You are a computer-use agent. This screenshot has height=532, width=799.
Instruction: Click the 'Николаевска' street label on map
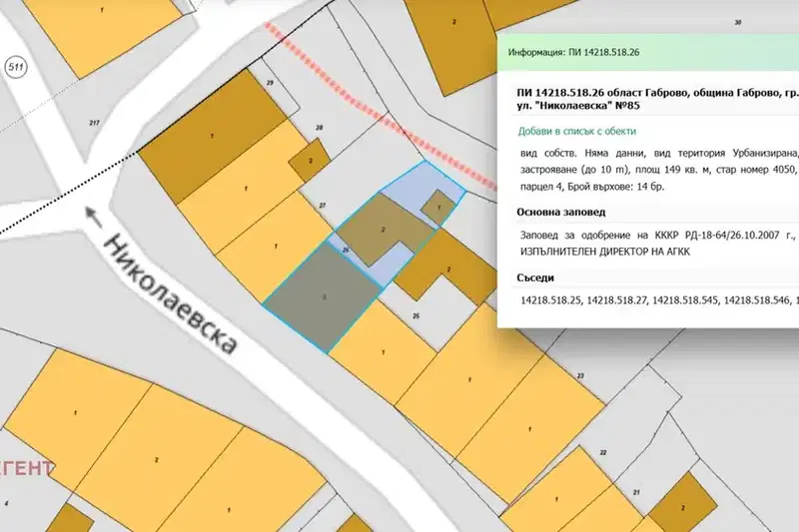click(x=171, y=293)
